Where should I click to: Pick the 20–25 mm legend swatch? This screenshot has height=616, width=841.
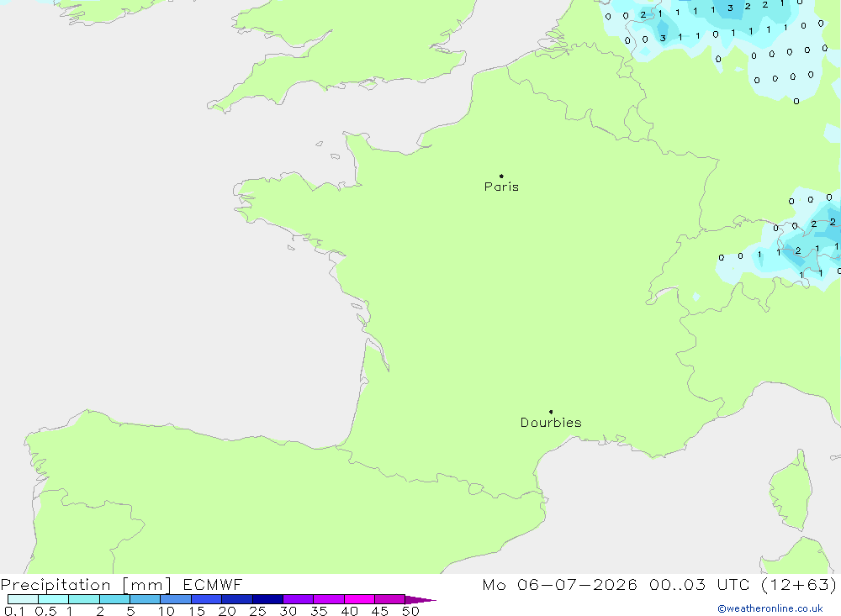pos(237,599)
